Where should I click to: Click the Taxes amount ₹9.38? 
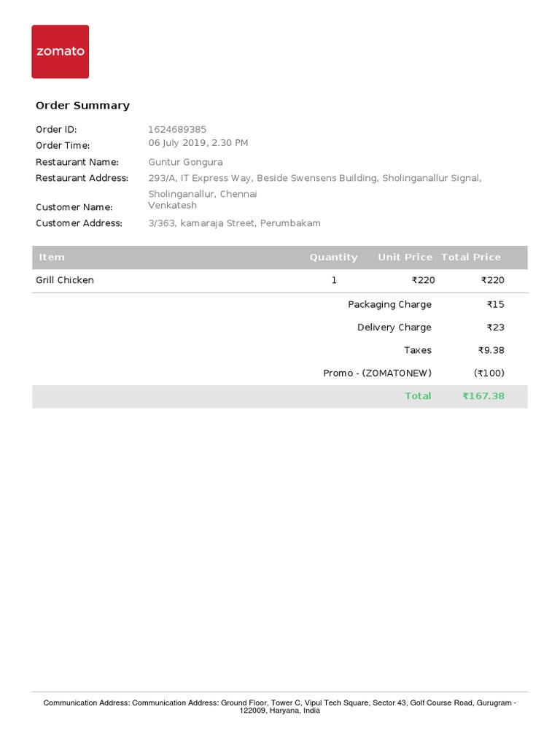[491, 350]
